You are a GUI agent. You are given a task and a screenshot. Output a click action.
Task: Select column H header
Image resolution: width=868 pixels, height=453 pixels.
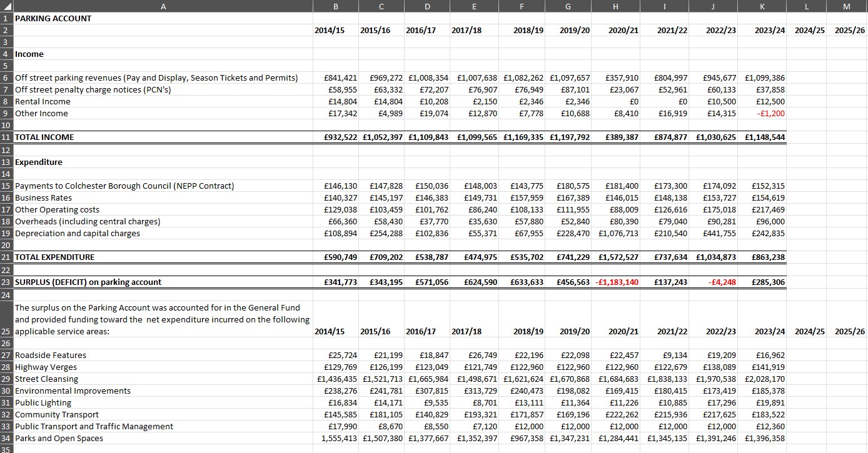pos(616,6)
